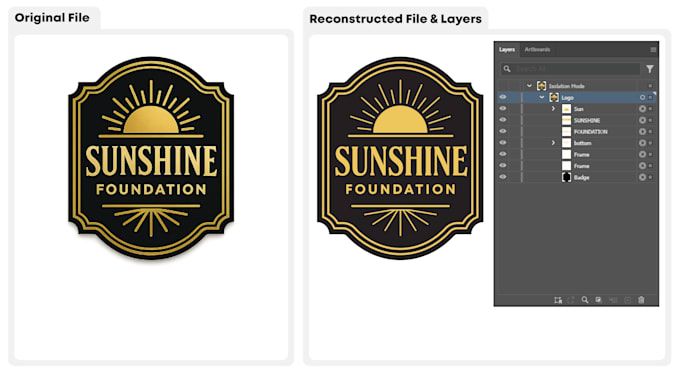Click the search magnifier icon in Layers panel
The width and height of the screenshot is (680, 373).
coord(507,69)
